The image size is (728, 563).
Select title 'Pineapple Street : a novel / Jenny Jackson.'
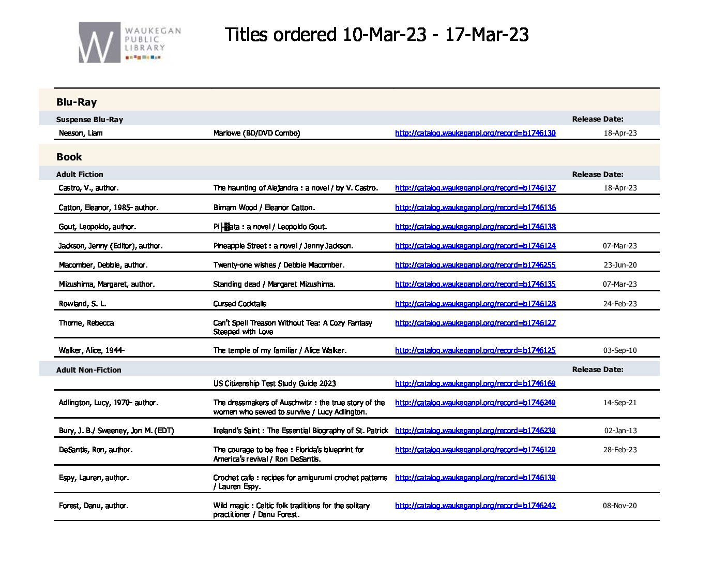coord(283,246)
